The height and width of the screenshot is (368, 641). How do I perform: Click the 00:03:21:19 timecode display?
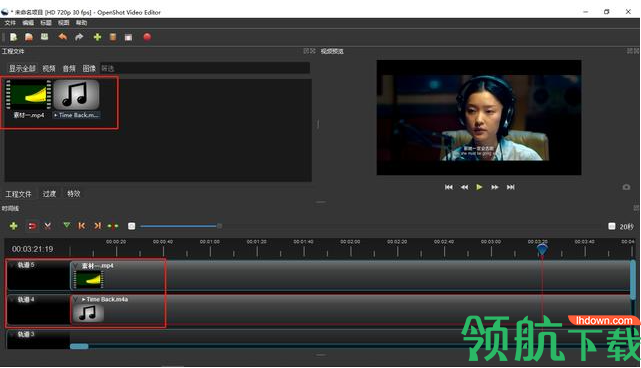point(32,249)
